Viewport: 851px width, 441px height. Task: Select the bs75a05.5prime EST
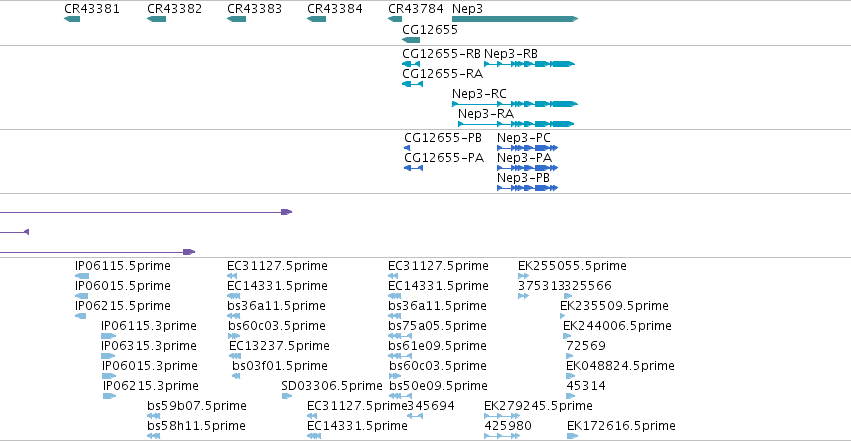(400, 336)
